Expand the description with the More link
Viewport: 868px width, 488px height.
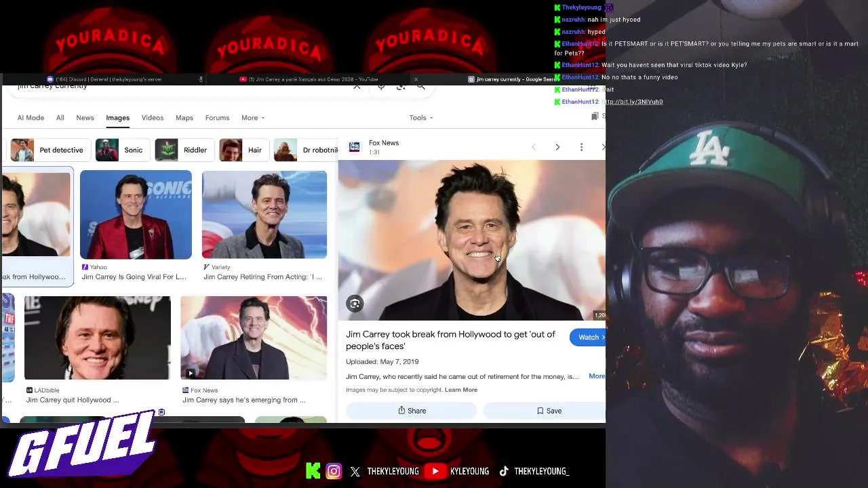pyautogui.click(x=597, y=376)
